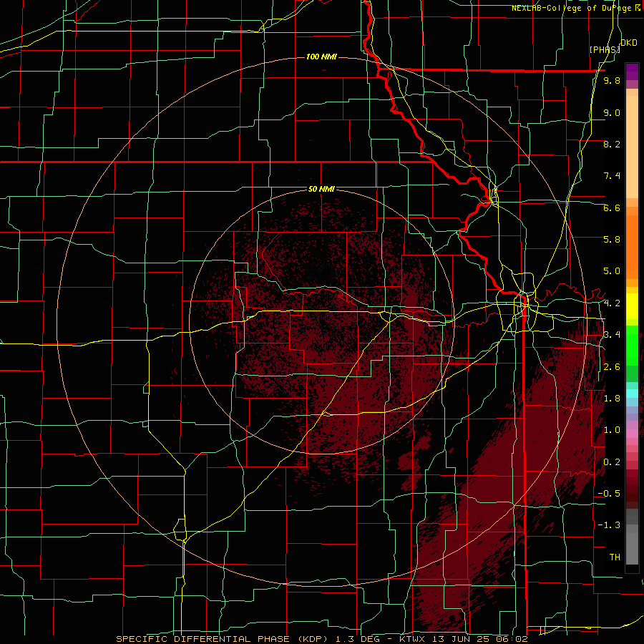The image size is (644, 644).
Task: Select the TH threshold label on the scale
Action: click(x=615, y=557)
